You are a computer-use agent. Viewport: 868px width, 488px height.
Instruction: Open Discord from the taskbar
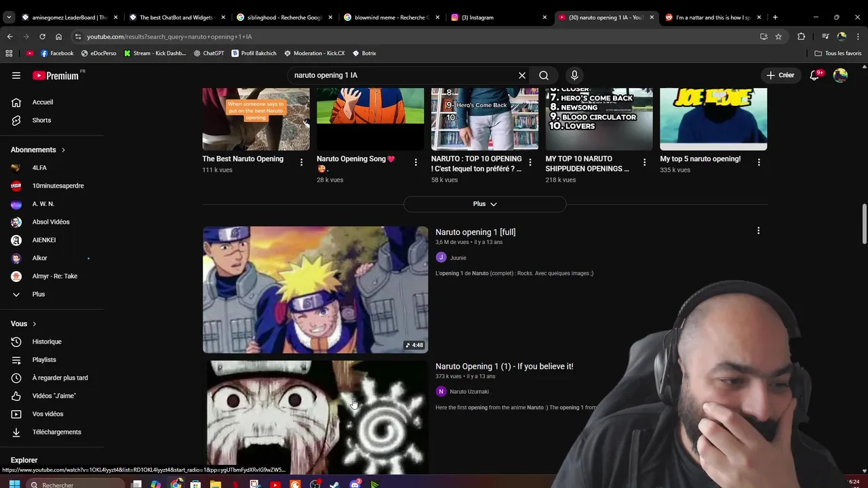355,484
